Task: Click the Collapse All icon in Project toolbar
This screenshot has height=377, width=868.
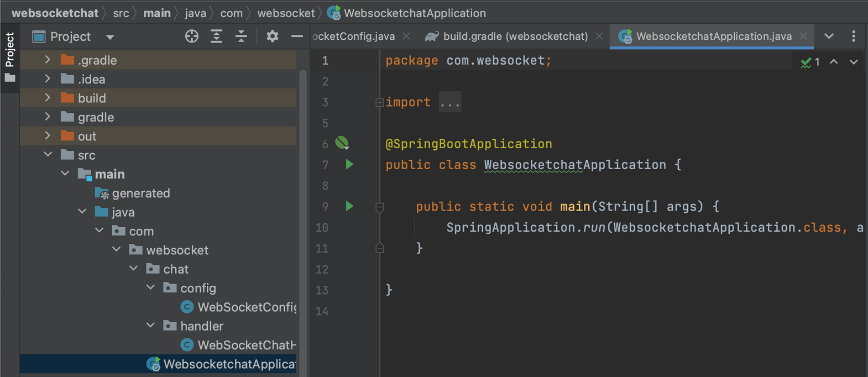Action: click(242, 36)
